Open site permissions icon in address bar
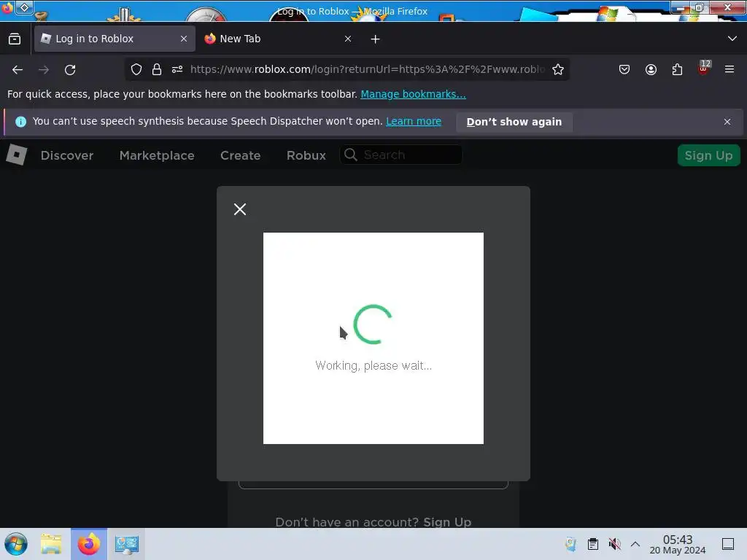The width and height of the screenshot is (747, 560). (x=177, y=69)
